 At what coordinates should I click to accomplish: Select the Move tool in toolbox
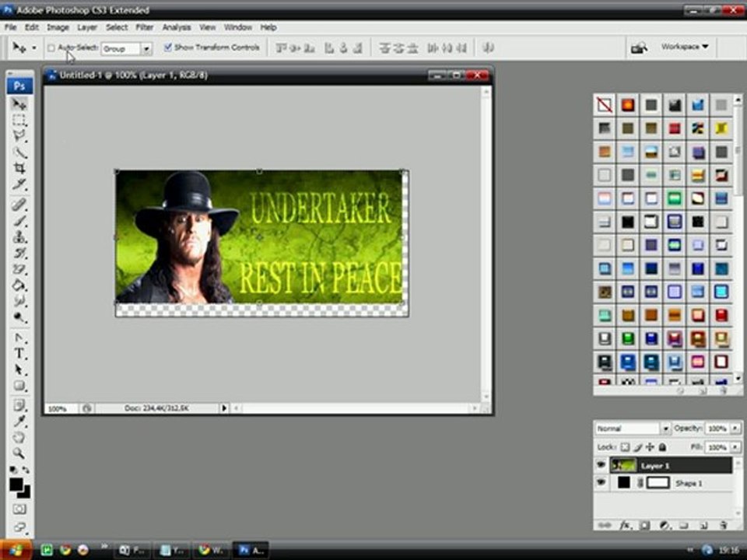pyautogui.click(x=19, y=103)
